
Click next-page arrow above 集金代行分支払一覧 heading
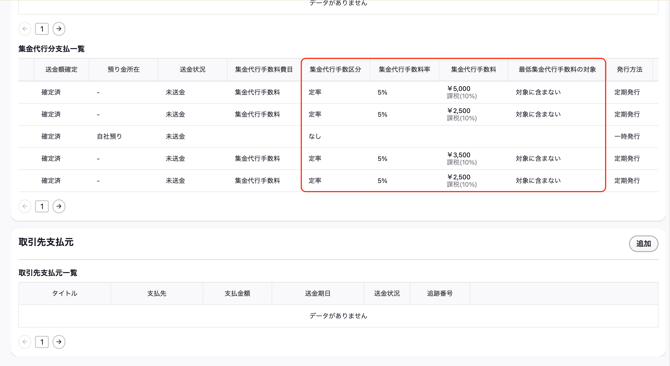point(59,29)
